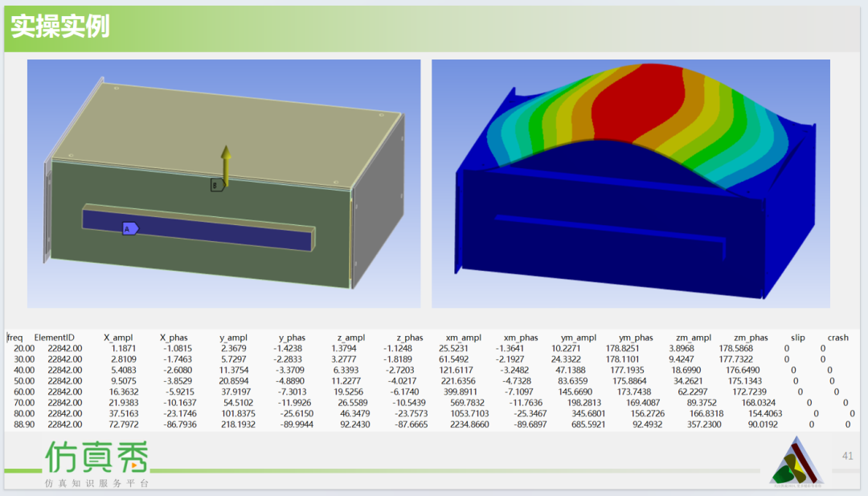Click the 仿真知识服务平台 tagline text
This screenshot has width=868, height=496.
(96, 483)
